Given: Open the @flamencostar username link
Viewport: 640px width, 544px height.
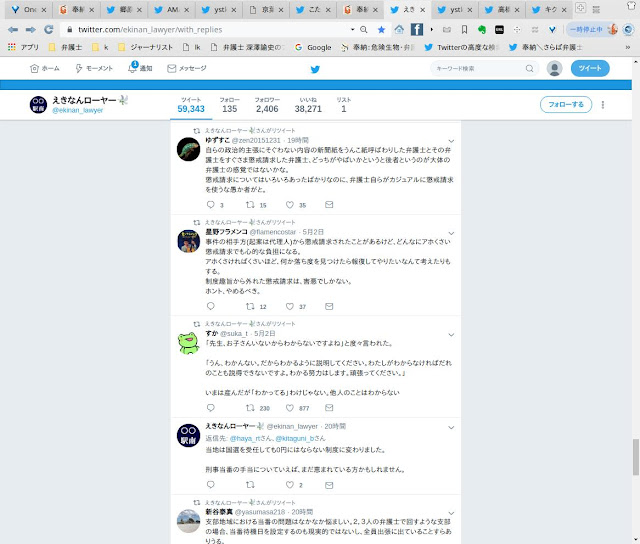Looking at the screenshot, I should 273,232.
